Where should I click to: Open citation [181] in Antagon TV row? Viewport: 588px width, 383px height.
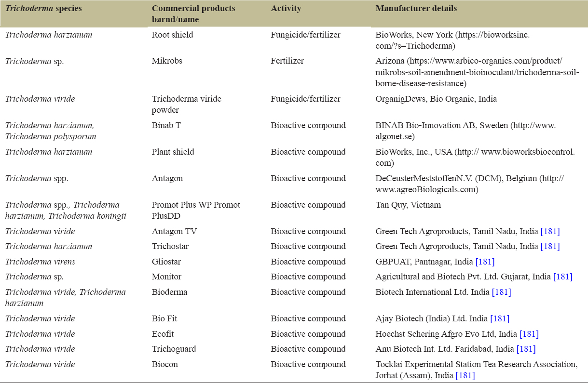point(550,231)
